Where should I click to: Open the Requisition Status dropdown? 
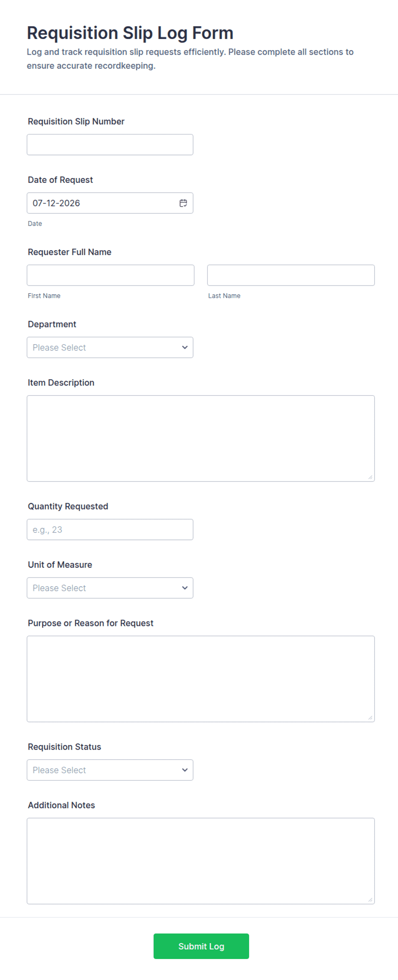[x=110, y=770]
